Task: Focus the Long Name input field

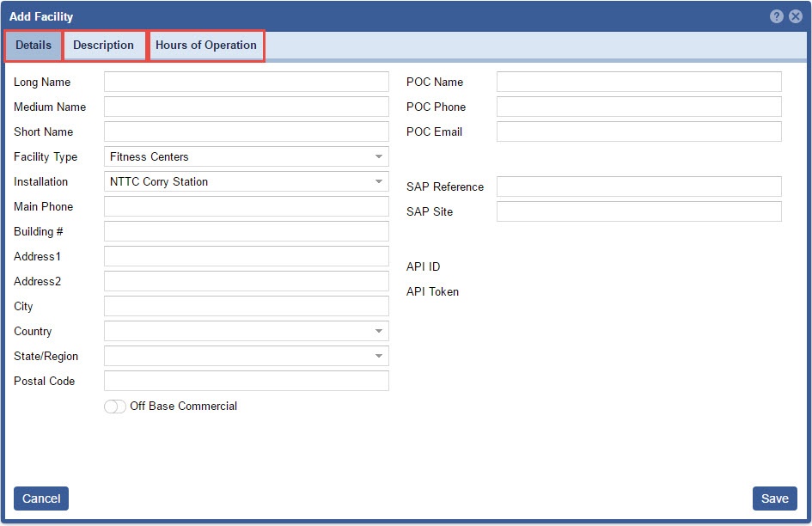Action: tap(246, 82)
